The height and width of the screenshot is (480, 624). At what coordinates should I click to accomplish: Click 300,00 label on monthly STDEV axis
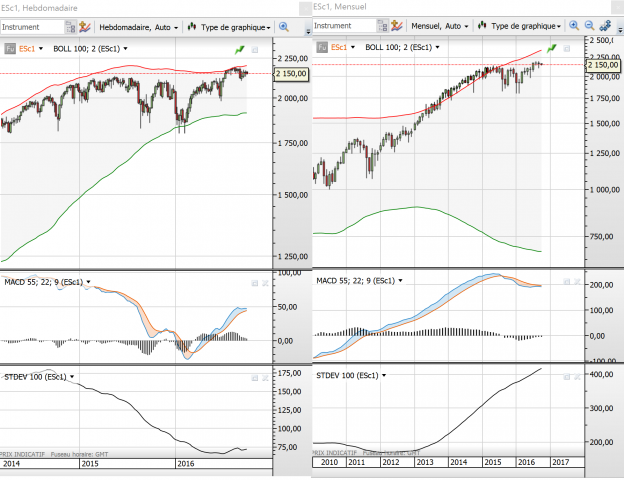point(601,408)
